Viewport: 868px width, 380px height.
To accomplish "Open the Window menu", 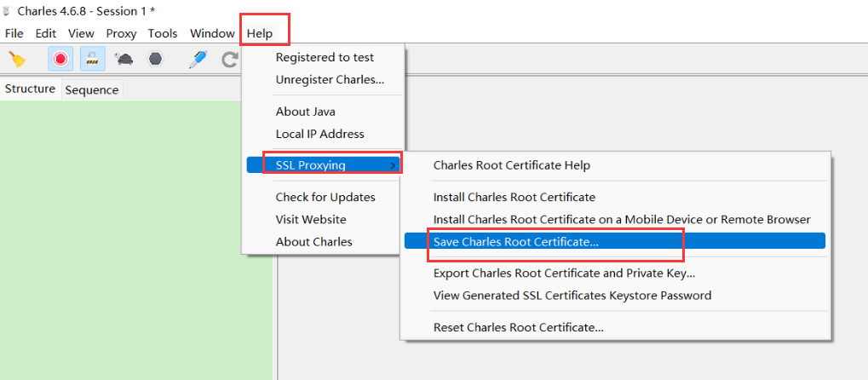I will [212, 33].
